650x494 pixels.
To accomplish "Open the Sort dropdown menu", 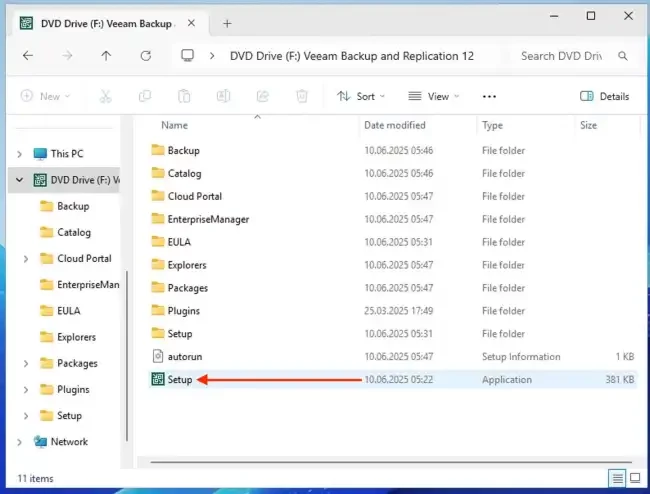I will [x=361, y=96].
